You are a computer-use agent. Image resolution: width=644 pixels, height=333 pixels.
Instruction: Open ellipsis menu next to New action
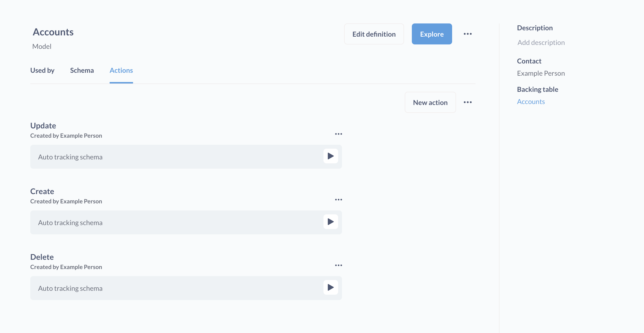point(467,102)
